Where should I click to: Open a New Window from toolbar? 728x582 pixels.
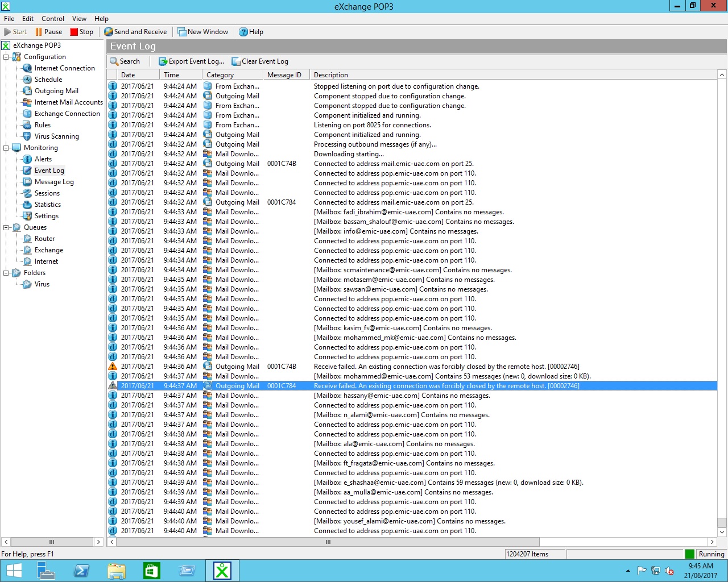pyautogui.click(x=182, y=32)
